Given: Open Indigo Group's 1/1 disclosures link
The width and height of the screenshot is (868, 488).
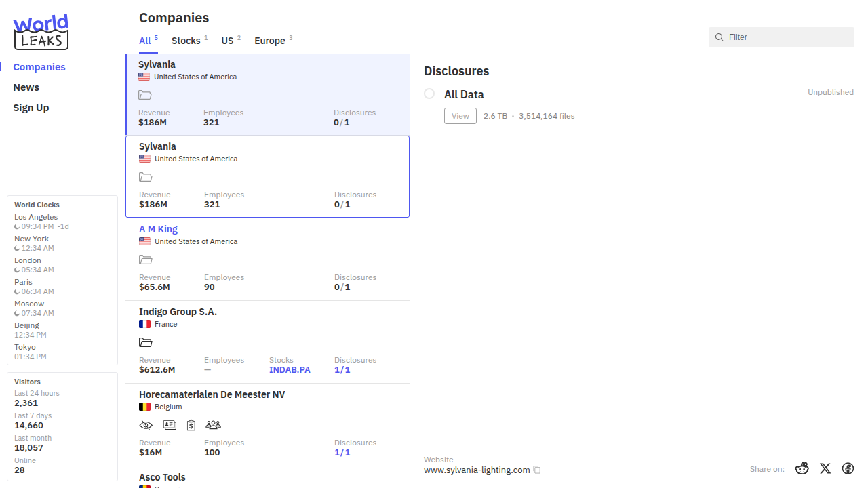Looking at the screenshot, I should point(342,370).
